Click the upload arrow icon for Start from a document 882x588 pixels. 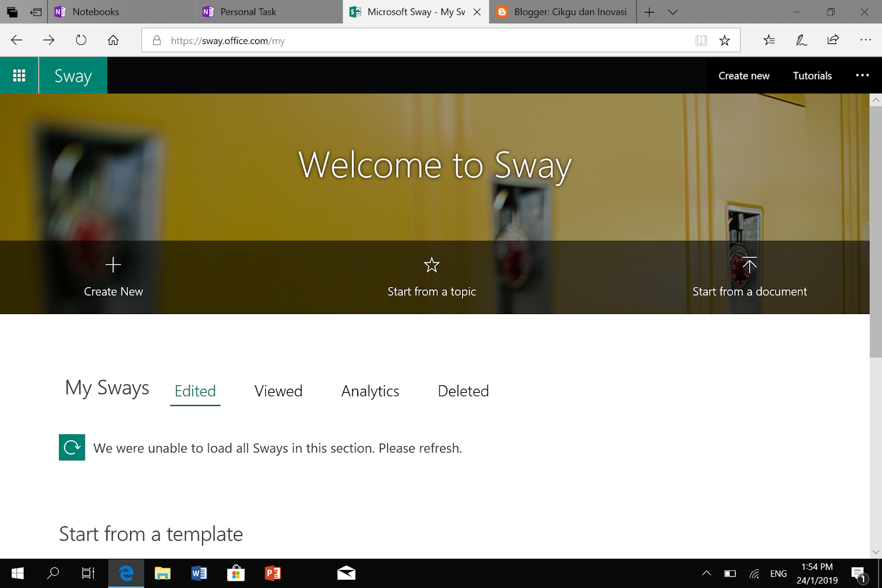pos(749,265)
